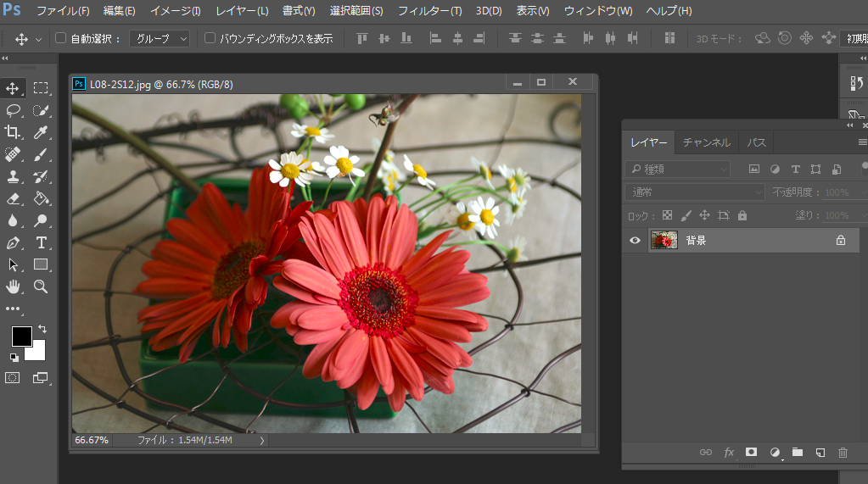Hide the 背景 layer with eye icon
868x484 pixels.
pyautogui.click(x=635, y=241)
